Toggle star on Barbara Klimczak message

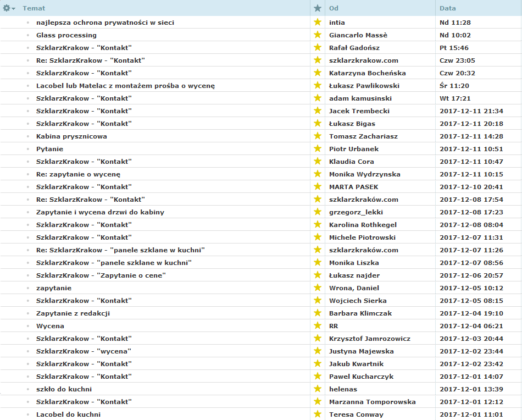(x=318, y=313)
